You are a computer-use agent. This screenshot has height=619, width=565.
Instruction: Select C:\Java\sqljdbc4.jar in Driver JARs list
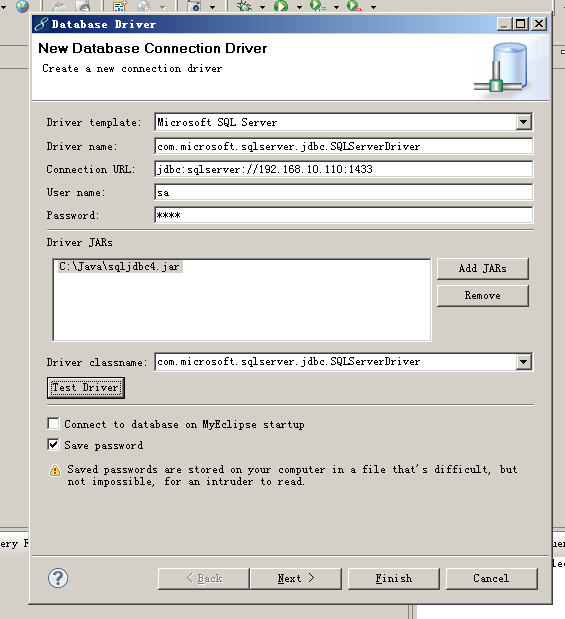pos(120,266)
